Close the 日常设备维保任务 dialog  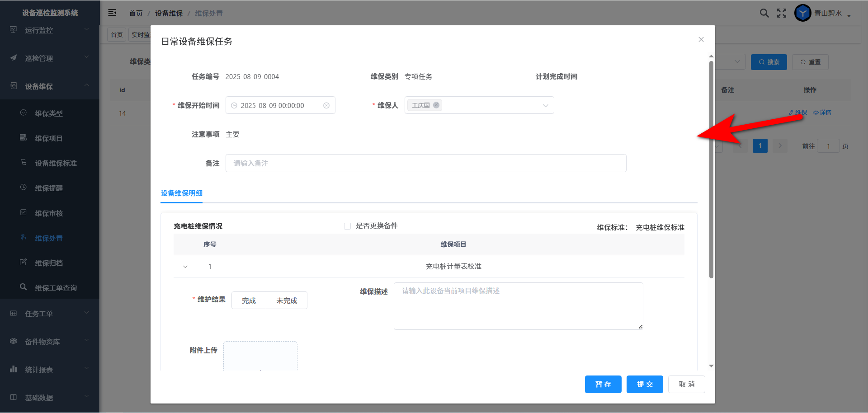coord(701,40)
